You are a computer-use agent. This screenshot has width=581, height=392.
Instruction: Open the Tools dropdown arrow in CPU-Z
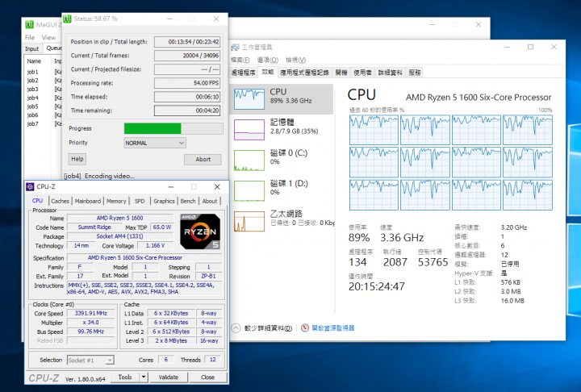(144, 377)
